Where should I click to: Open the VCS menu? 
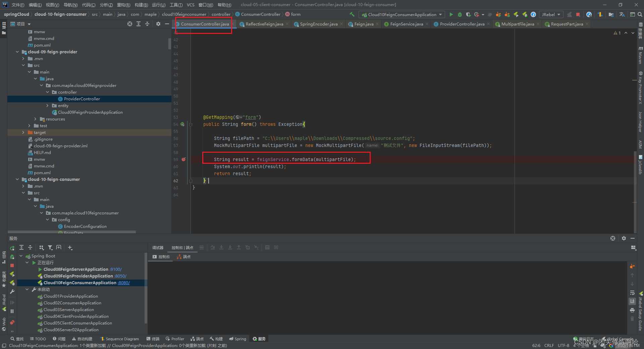click(x=191, y=5)
